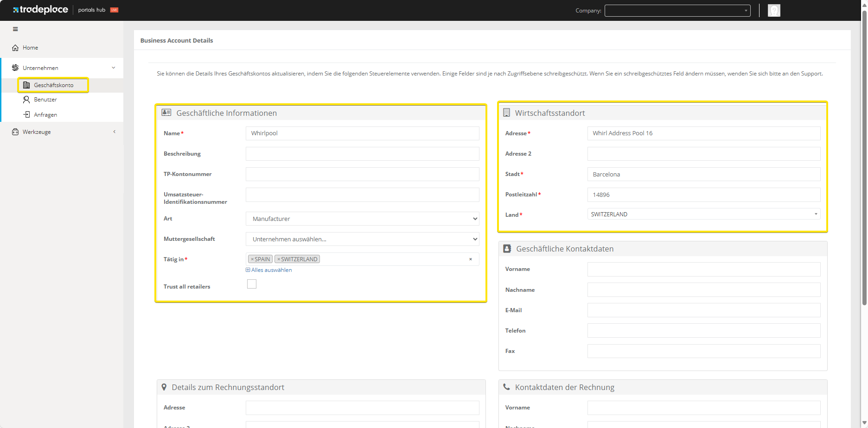Collapse the Unternehmen menu chevron
Image resolution: width=868 pixels, height=428 pixels.
pyautogui.click(x=114, y=68)
